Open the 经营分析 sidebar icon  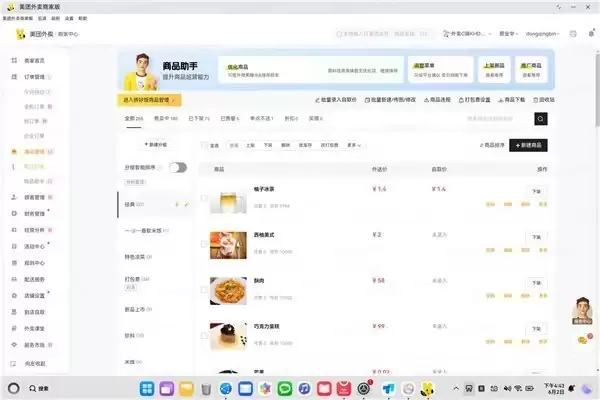point(14,230)
